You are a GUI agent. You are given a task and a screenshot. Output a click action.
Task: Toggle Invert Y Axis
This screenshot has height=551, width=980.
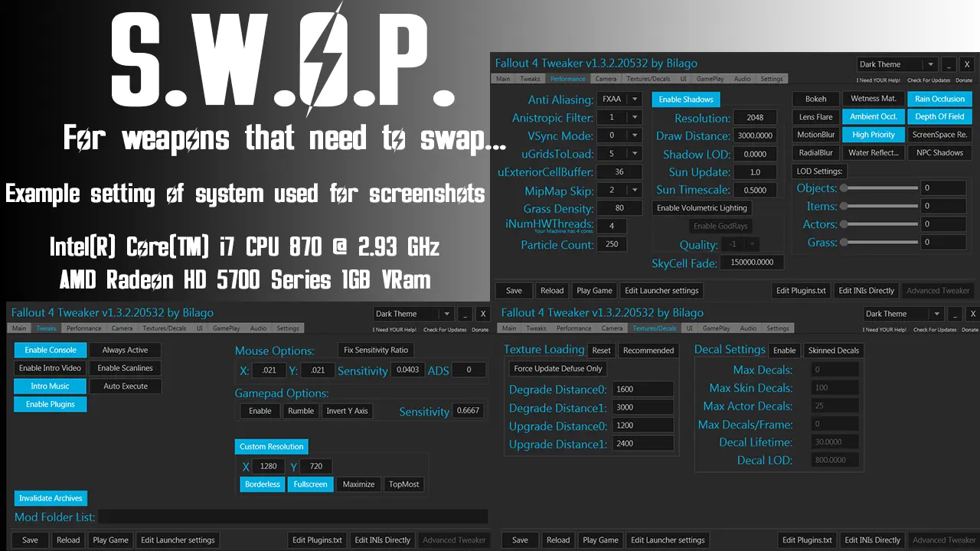point(347,411)
